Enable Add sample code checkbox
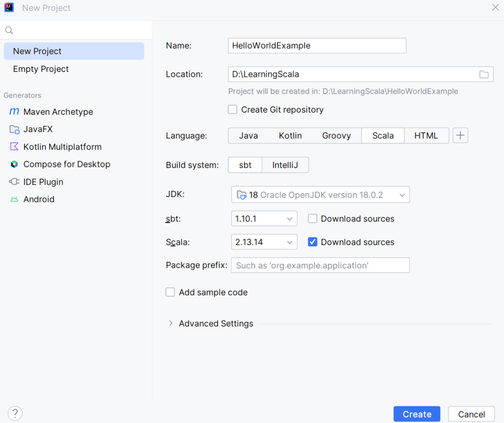 pos(170,292)
